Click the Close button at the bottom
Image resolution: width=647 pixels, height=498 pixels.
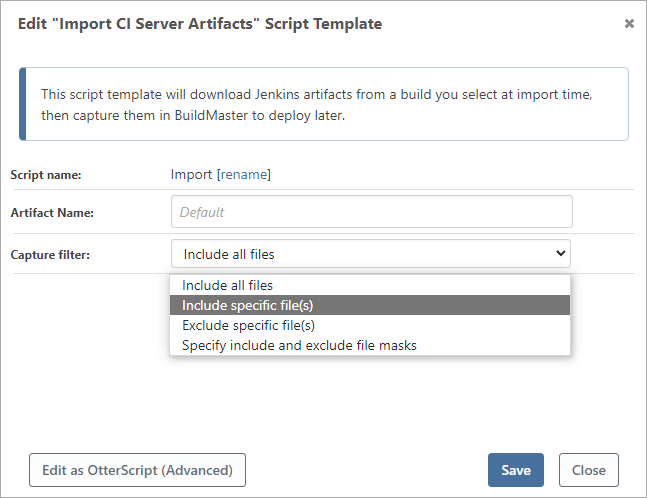point(589,470)
